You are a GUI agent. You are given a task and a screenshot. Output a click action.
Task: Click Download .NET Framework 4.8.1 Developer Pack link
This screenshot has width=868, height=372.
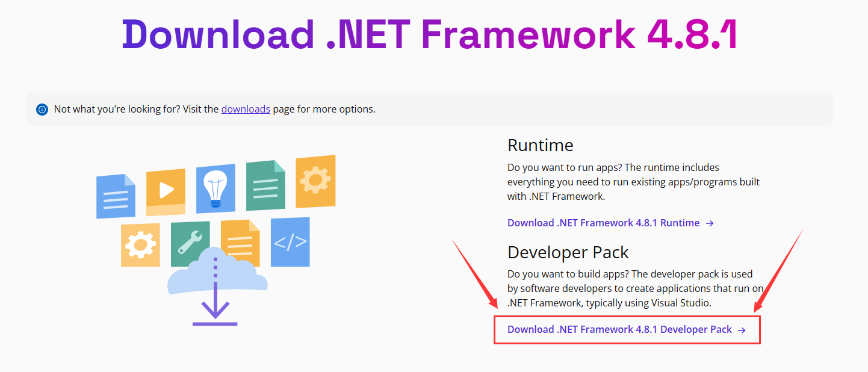[627, 329]
